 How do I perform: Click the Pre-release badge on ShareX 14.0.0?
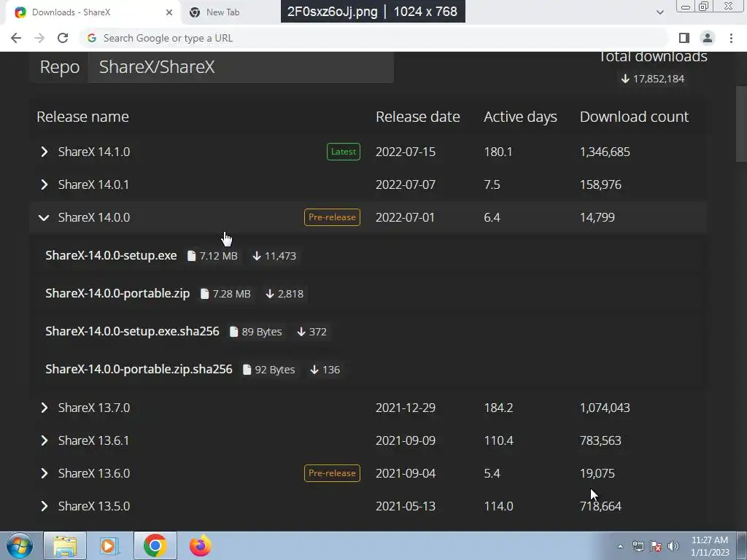tap(332, 217)
